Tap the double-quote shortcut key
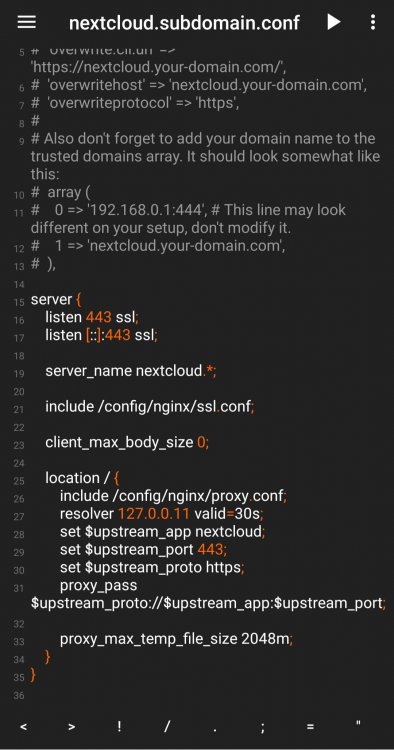The height and width of the screenshot is (750, 394). click(358, 724)
